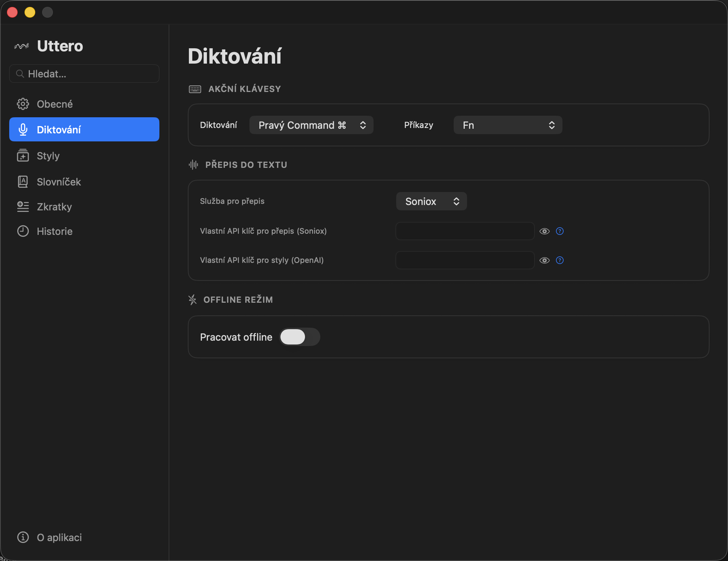
Task: Click the help circle next to OpenAI key field
Action: coord(559,260)
